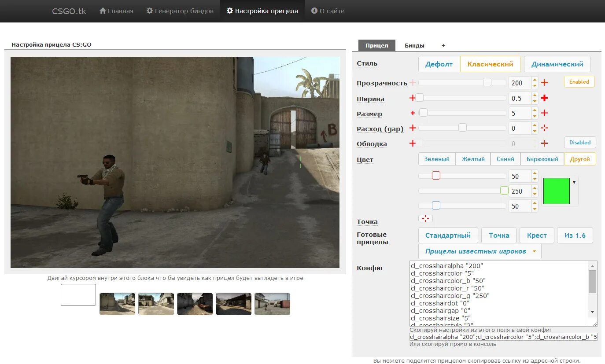Toggle the Disabled outline switch

580,143
